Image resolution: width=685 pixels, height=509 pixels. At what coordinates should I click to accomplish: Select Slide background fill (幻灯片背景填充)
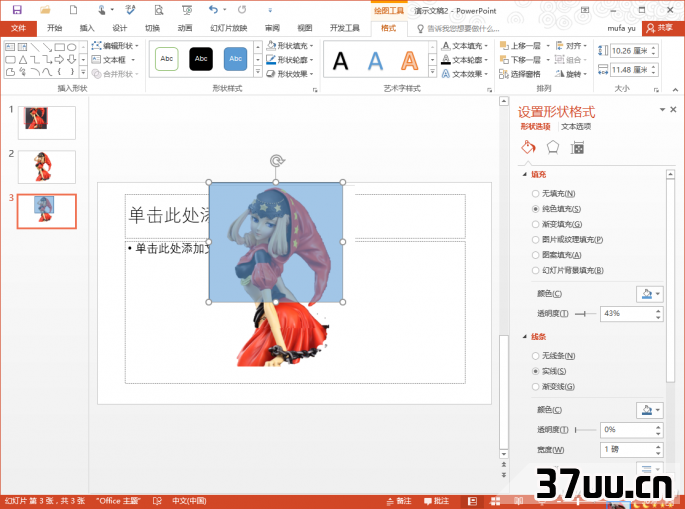535,270
